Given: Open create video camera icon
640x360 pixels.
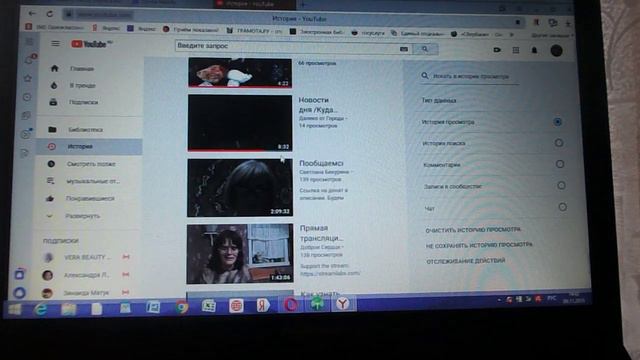Looking at the screenshot, I should click(497, 50).
